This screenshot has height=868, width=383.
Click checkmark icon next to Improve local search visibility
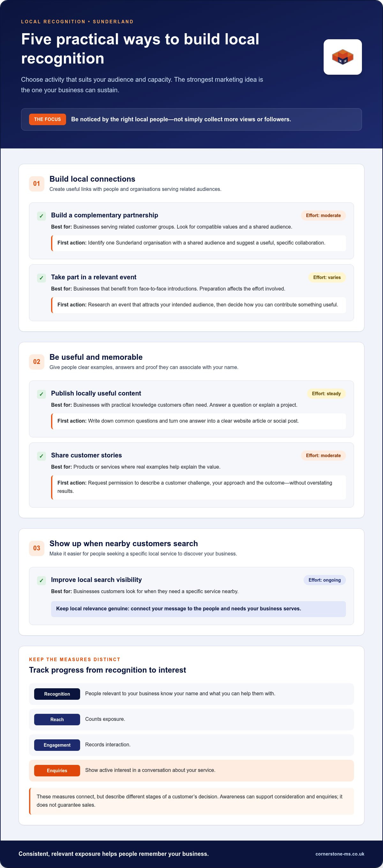pos(41,580)
